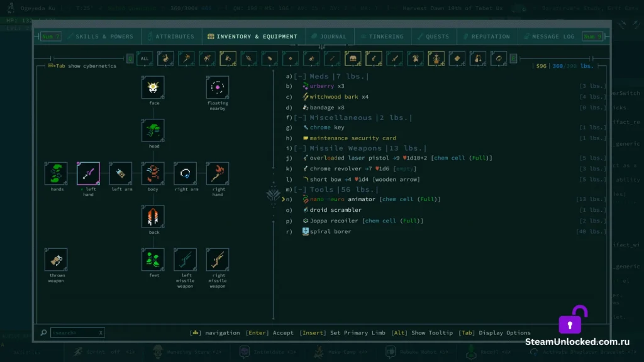
Task: Select the droid scrambler item
Action: pyautogui.click(x=446, y=210)
